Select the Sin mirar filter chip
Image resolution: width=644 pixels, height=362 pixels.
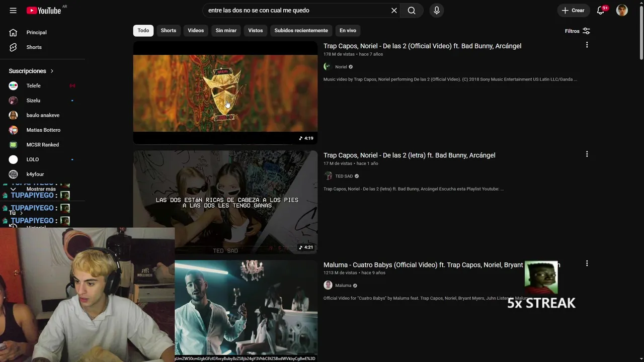[226, 31]
